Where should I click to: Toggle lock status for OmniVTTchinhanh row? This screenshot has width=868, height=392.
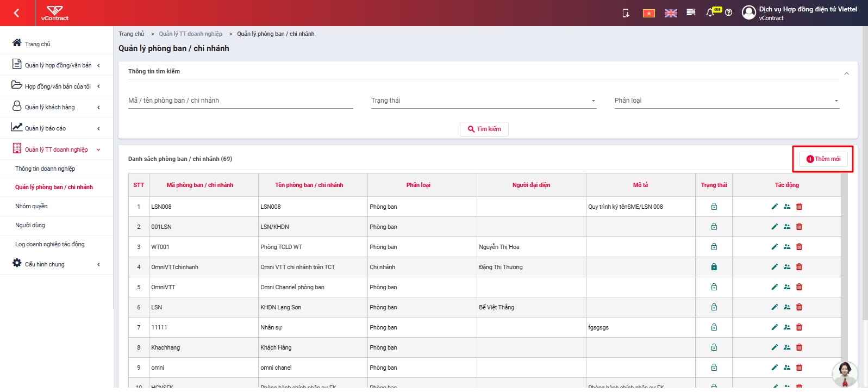714,267
